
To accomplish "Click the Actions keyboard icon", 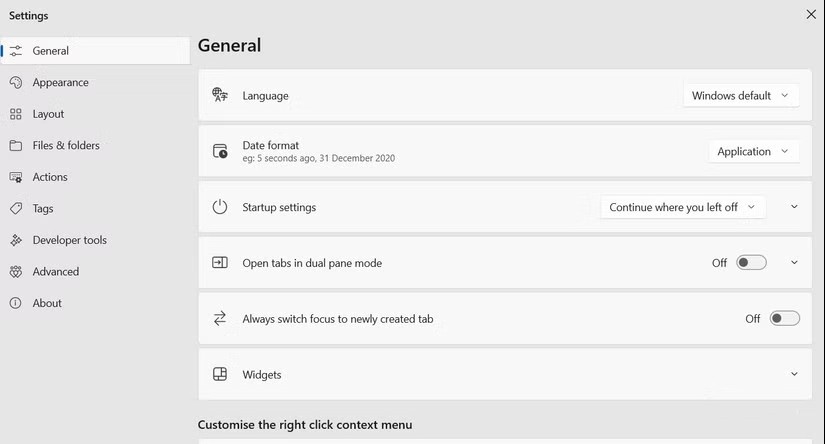I will [16, 177].
